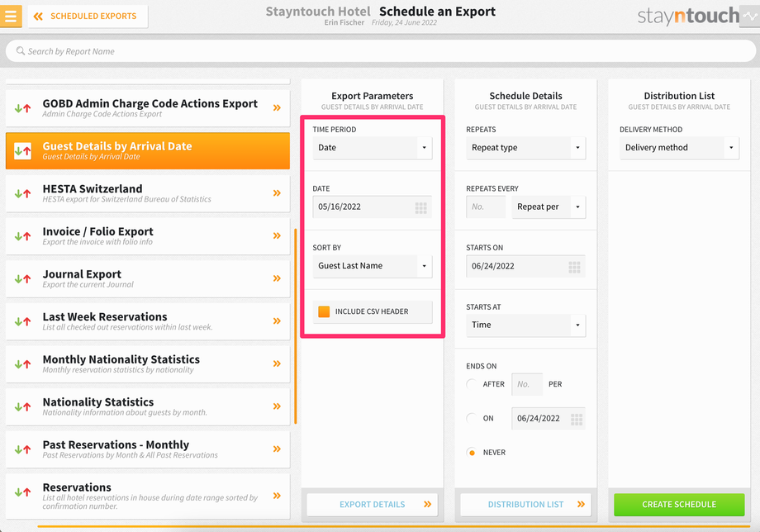Viewport: 760px width, 532px height.
Task: Click the Export Details button
Action: point(373,505)
